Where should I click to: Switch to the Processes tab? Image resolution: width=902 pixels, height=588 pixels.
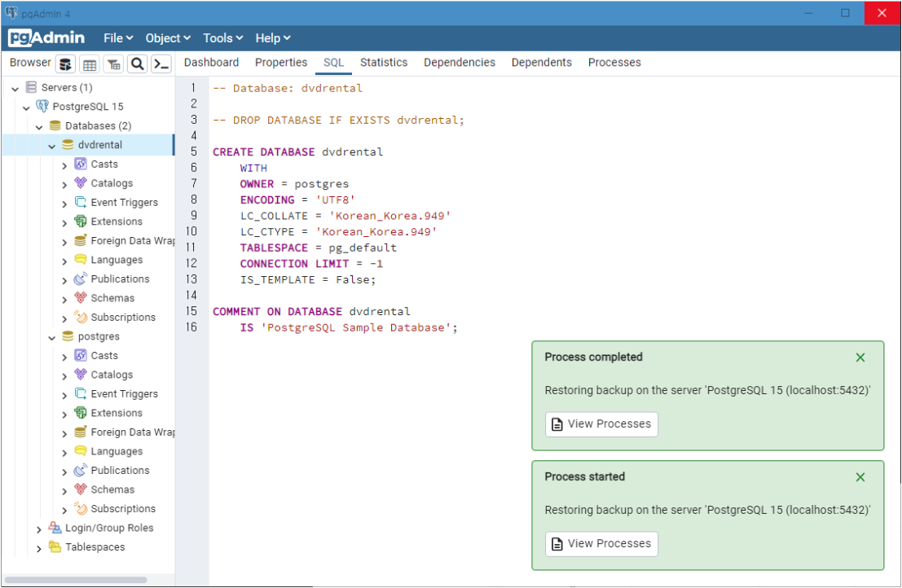click(614, 63)
